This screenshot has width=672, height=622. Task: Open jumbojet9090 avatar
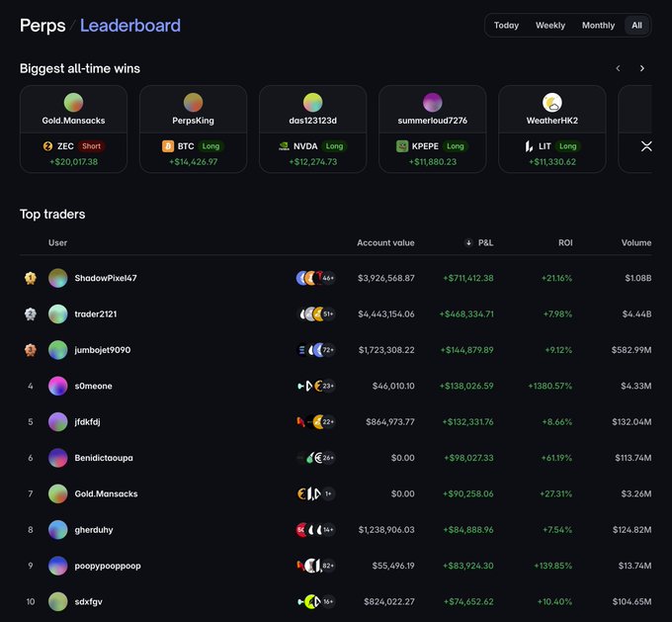pos(58,350)
